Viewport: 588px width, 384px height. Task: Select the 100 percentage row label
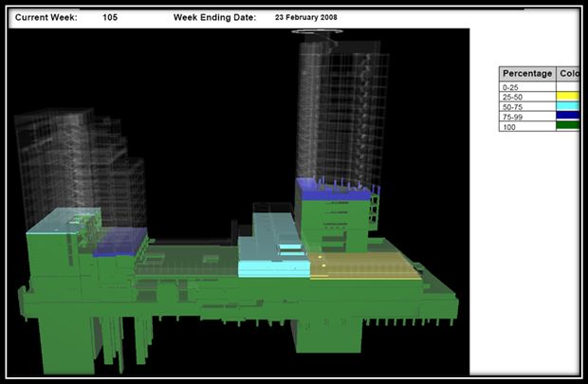509,124
